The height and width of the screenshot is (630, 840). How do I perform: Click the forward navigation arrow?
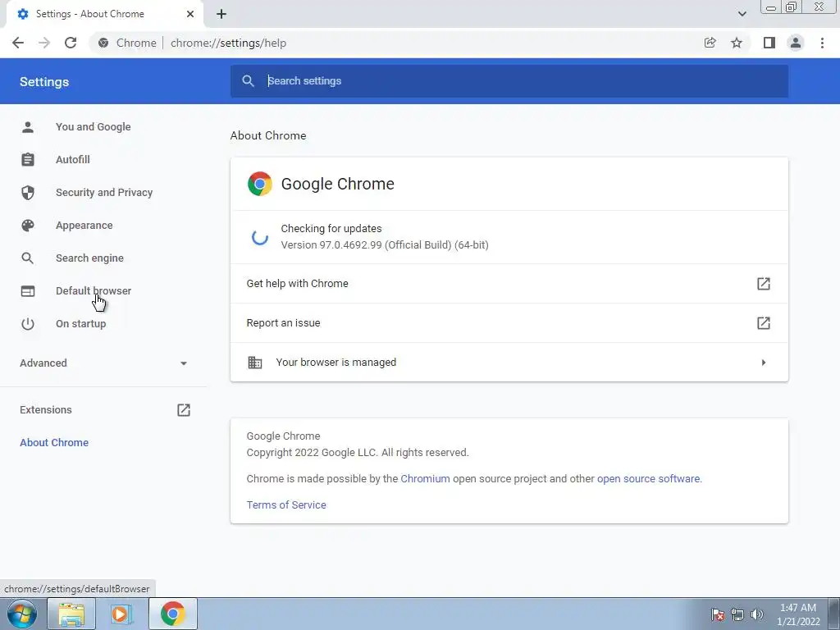(x=44, y=43)
